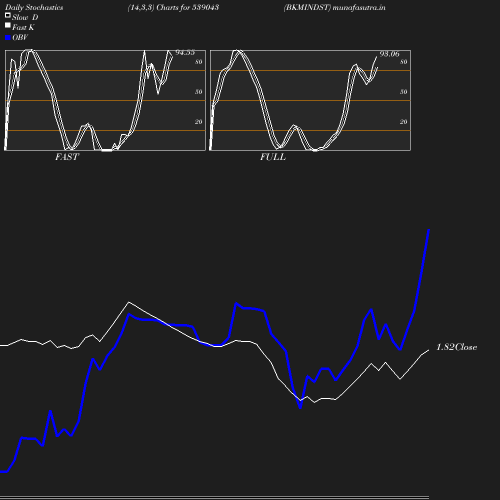Click the 'Slow D' legend label
The width and height of the screenshot is (500, 500).
point(25,17)
